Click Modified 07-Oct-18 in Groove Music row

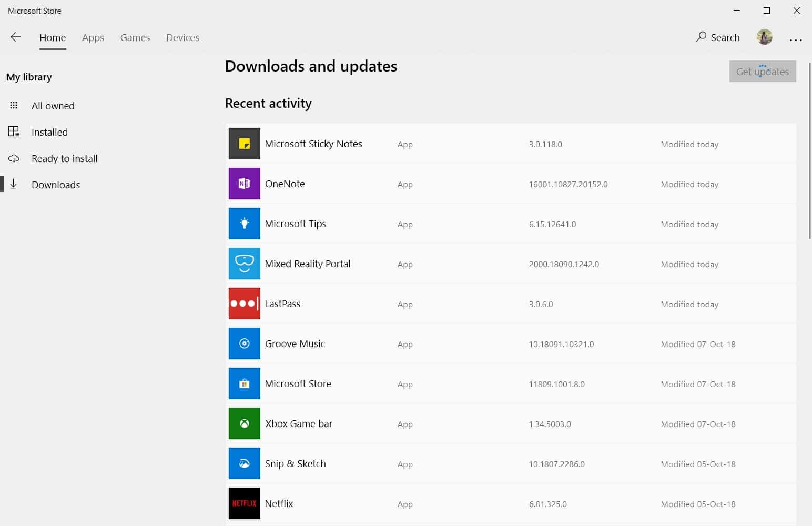698,344
